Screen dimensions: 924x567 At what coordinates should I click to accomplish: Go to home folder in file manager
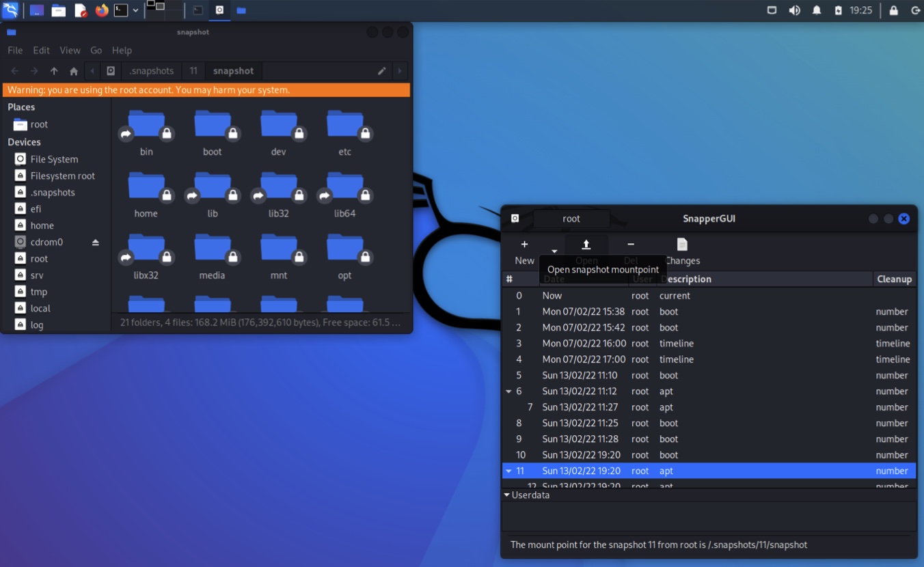click(74, 71)
